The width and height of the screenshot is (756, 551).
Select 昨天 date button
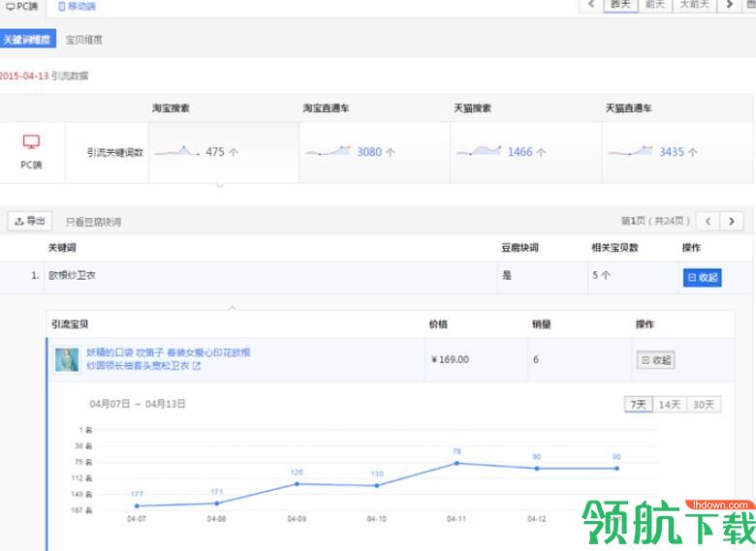(x=620, y=5)
